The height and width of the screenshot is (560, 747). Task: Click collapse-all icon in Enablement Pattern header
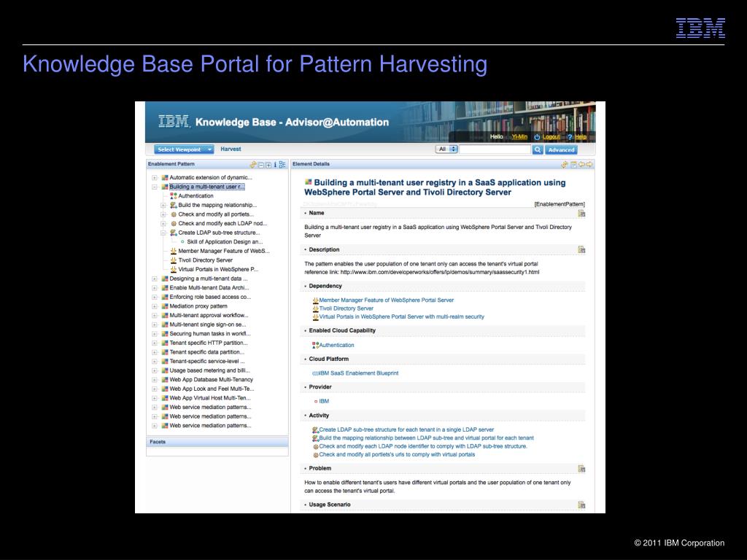click(261, 166)
